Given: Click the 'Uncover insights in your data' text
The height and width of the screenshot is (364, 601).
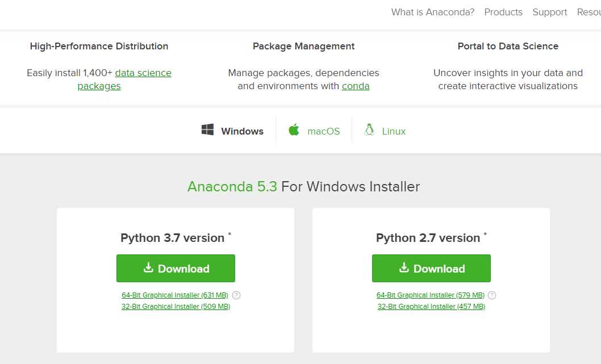Looking at the screenshot, I should (x=499, y=73).
